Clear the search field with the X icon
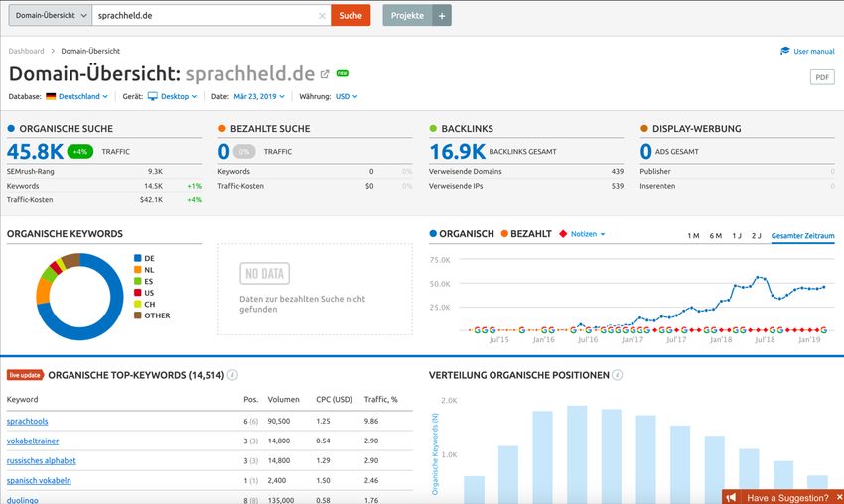This screenshot has height=504, width=844. [322, 16]
